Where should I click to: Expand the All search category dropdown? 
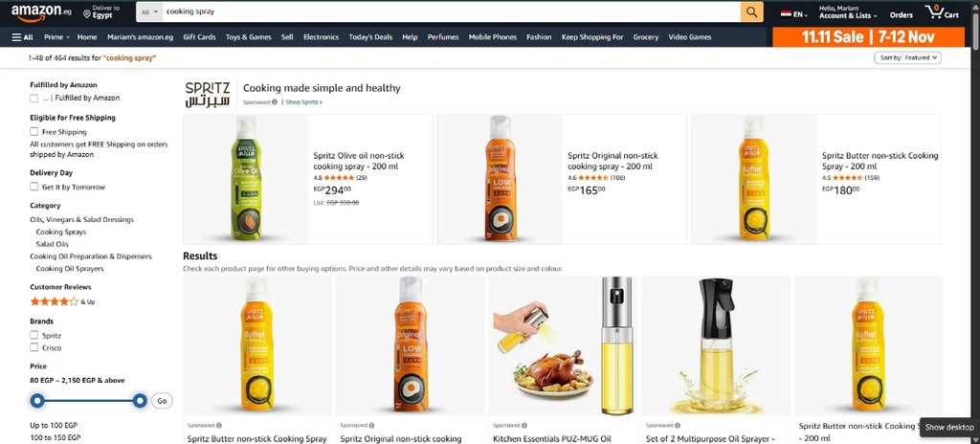point(148,11)
